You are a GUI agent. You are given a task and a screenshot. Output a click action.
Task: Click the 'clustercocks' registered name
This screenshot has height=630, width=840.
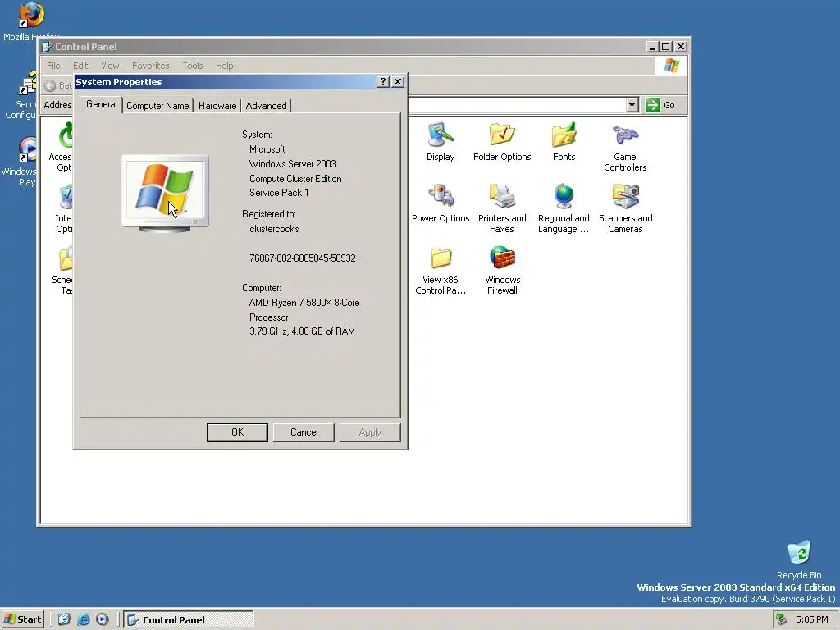(x=274, y=229)
